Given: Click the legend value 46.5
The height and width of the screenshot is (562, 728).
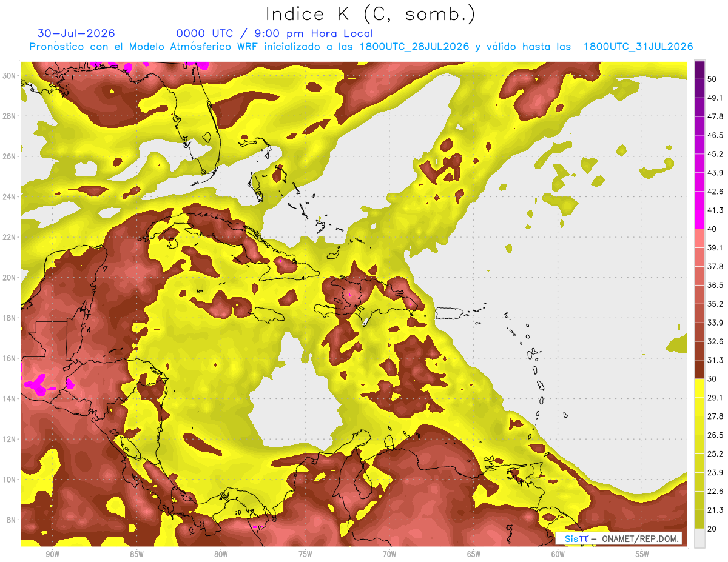Looking at the screenshot, I should (x=715, y=135).
